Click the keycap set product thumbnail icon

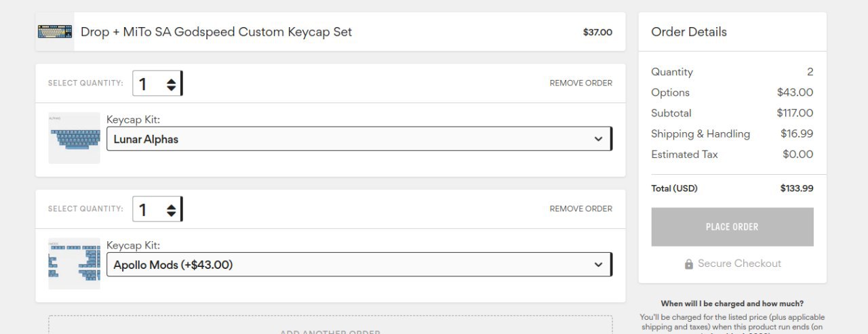coord(55,32)
